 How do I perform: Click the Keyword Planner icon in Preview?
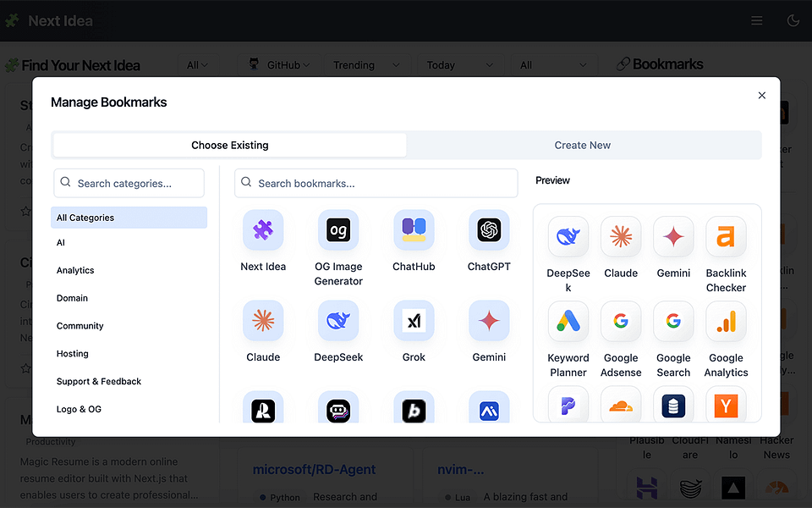(568, 321)
